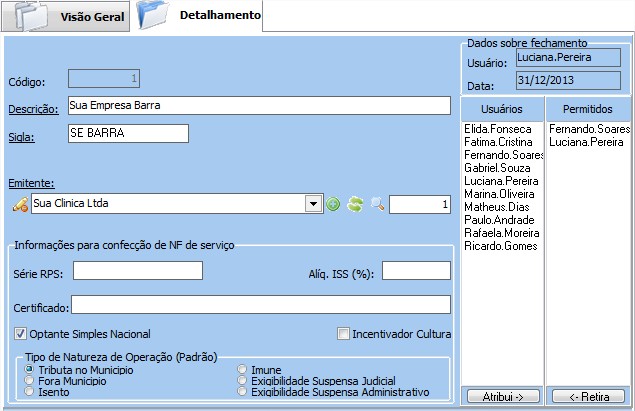The height and width of the screenshot is (411, 635).
Task: Click the Detalhamento open folder icon
Action: pos(156,17)
